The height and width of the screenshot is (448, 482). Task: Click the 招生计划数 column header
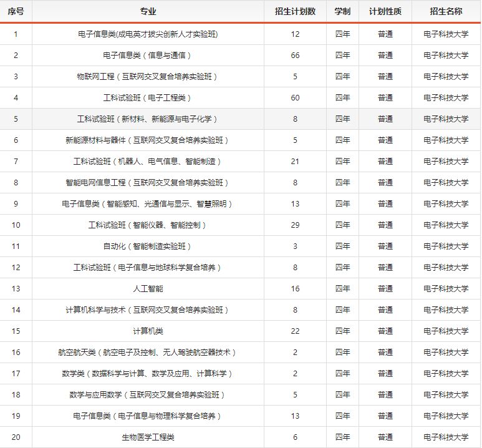pyautogui.click(x=295, y=11)
